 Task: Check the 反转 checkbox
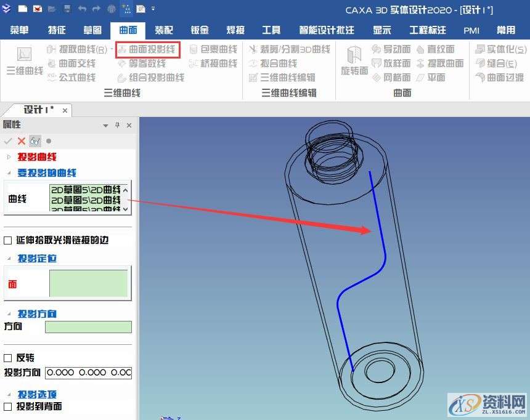[8, 358]
